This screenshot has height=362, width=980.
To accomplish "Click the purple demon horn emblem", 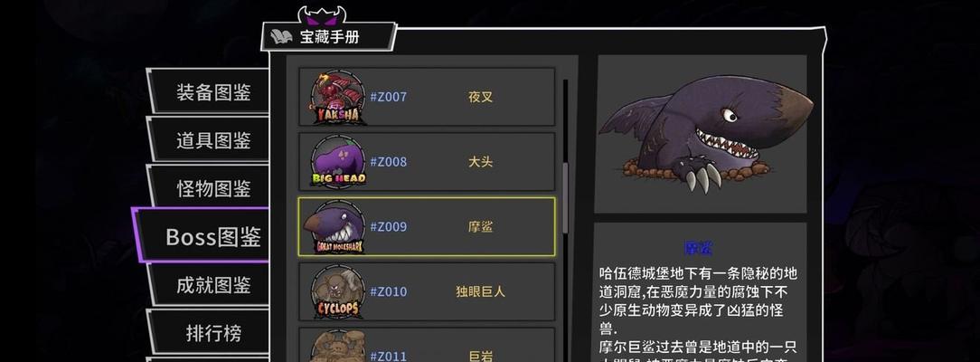I will click(x=322, y=15).
